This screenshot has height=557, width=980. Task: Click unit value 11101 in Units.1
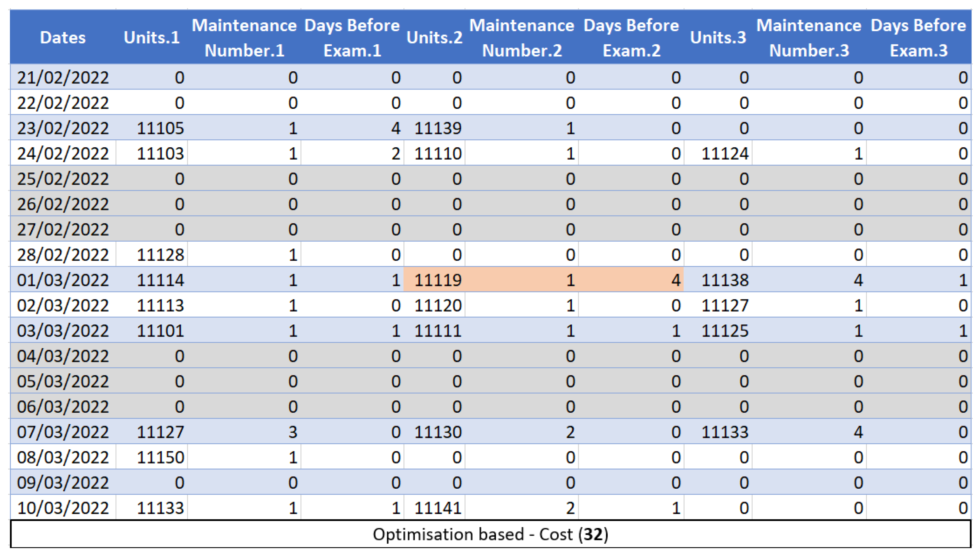[x=160, y=331]
